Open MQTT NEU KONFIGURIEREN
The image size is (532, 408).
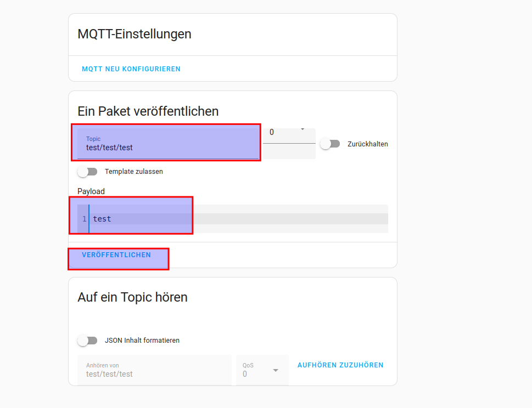(x=131, y=69)
